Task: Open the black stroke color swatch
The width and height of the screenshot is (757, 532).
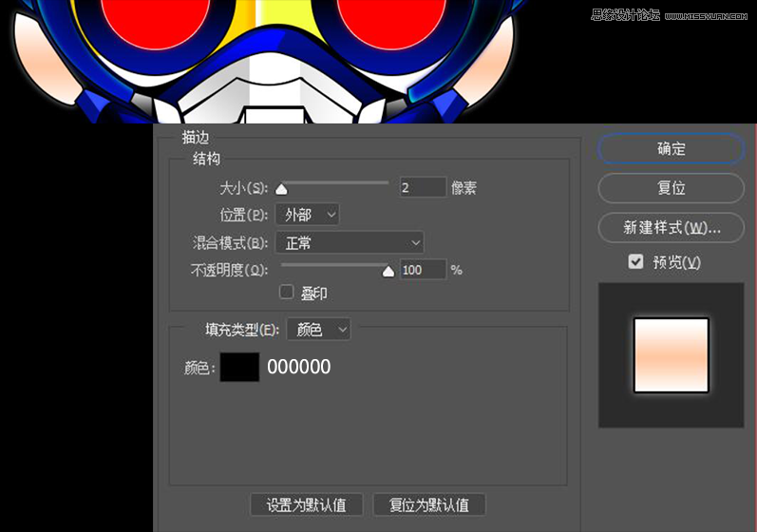Action: click(239, 367)
